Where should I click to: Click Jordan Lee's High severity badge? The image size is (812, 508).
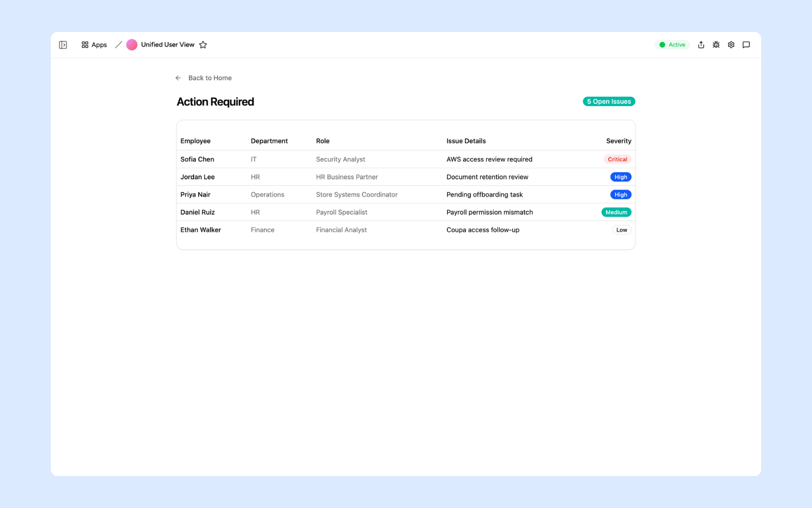click(x=621, y=177)
